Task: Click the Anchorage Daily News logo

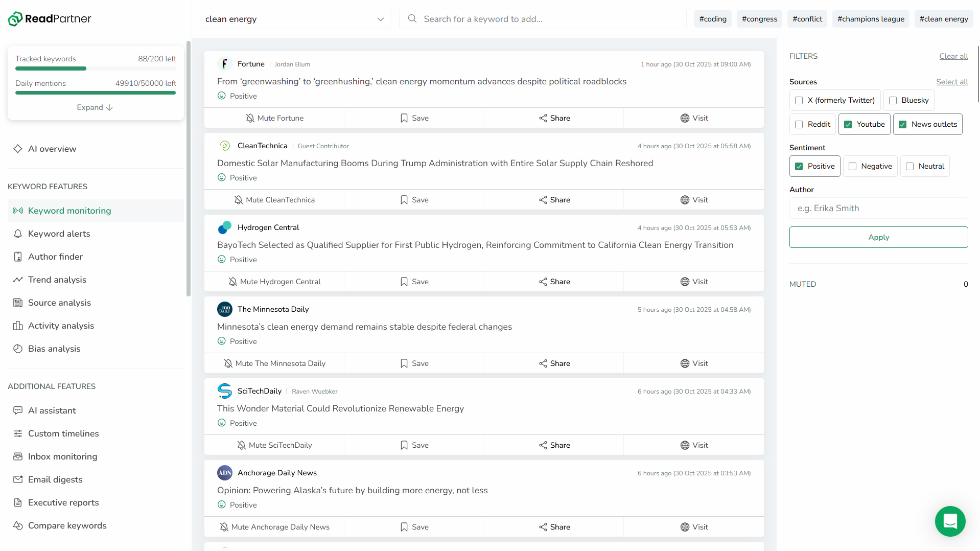Action: pyautogui.click(x=225, y=473)
